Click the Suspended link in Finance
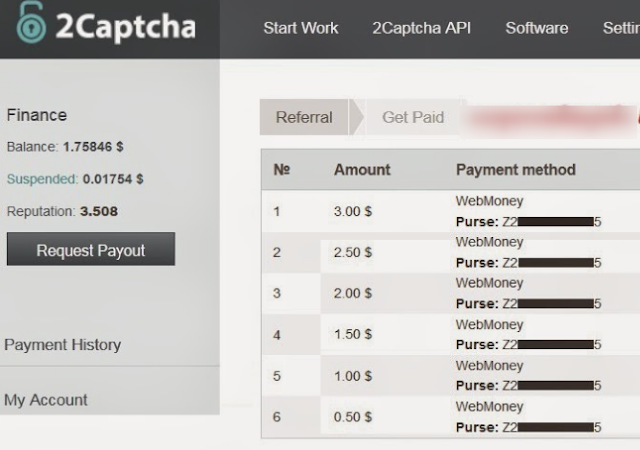This screenshot has height=450, width=640. coord(42,179)
